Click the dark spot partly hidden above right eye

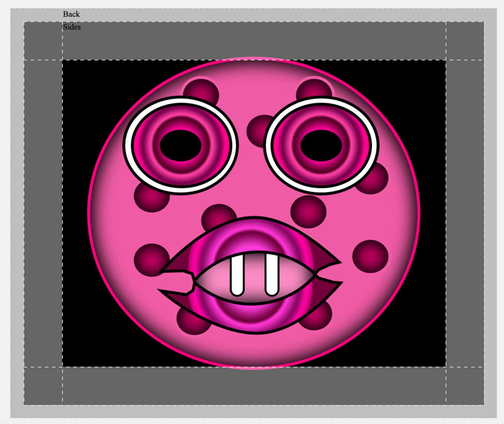pos(312,87)
